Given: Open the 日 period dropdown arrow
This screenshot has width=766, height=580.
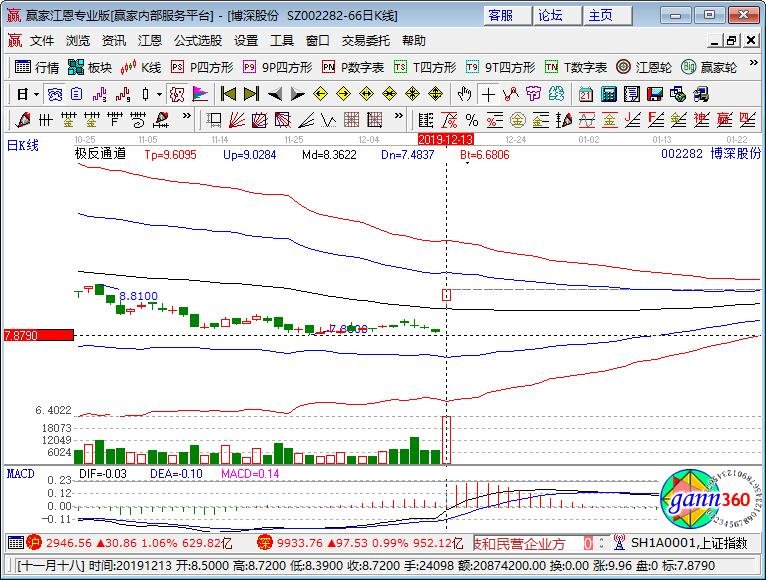Looking at the screenshot, I should coord(36,94).
